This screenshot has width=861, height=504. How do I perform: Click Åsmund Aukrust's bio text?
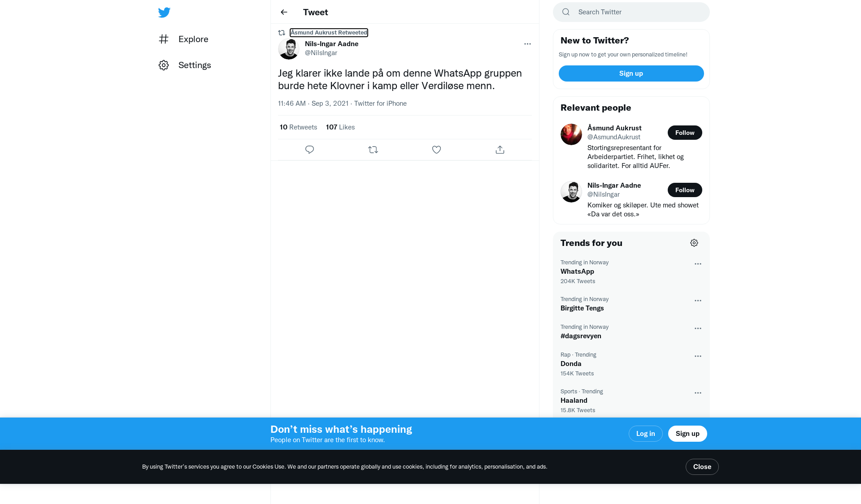pyautogui.click(x=635, y=157)
